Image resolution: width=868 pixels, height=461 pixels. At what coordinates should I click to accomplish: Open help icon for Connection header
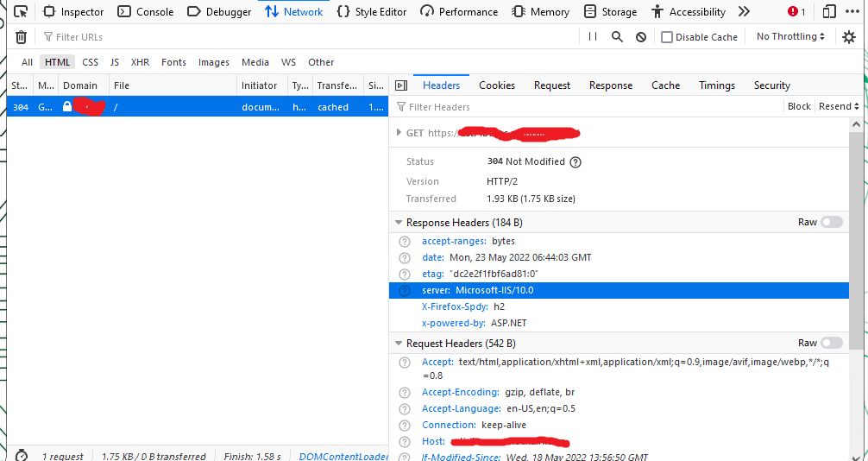tap(405, 426)
